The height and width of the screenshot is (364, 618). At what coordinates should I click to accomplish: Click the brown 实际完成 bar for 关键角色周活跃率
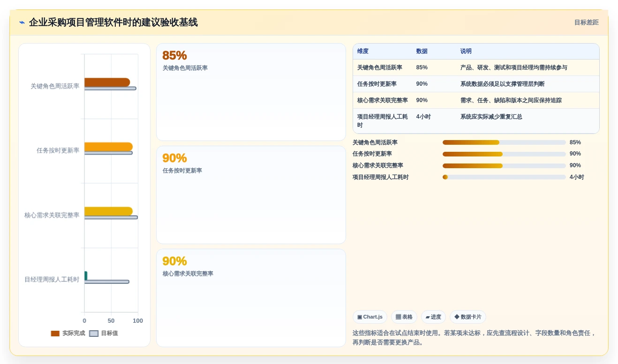click(107, 82)
